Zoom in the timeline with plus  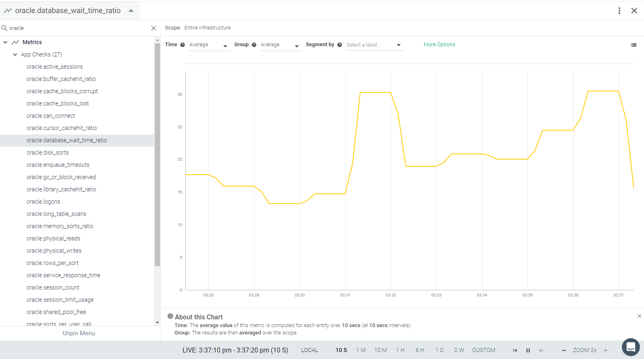coord(606,350)
